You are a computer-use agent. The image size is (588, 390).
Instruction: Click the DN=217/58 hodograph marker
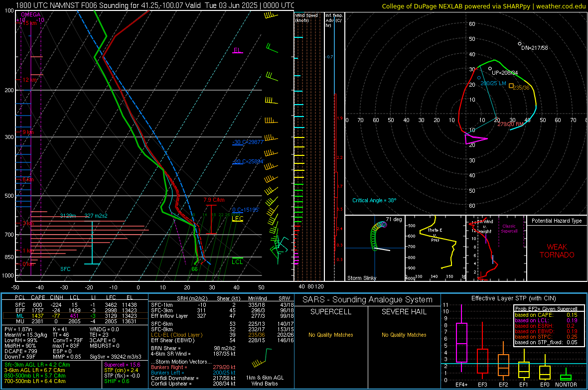click(x=534, y=48)
